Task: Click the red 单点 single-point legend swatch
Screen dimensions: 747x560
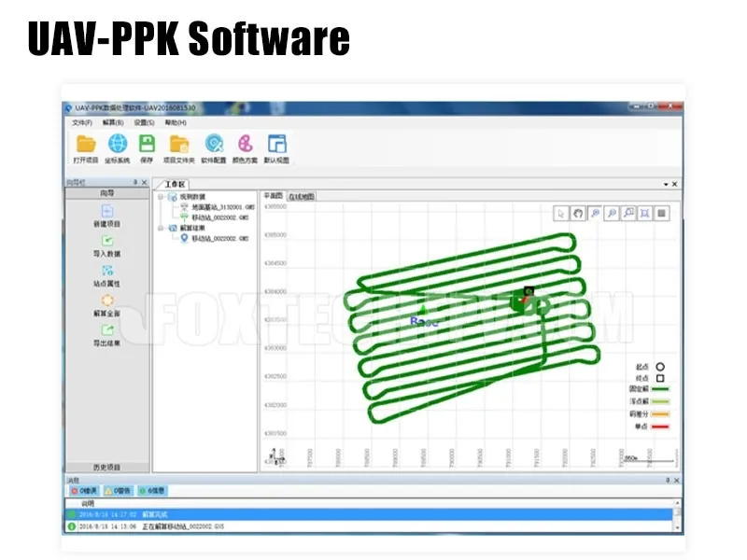Action: (660, 427)
